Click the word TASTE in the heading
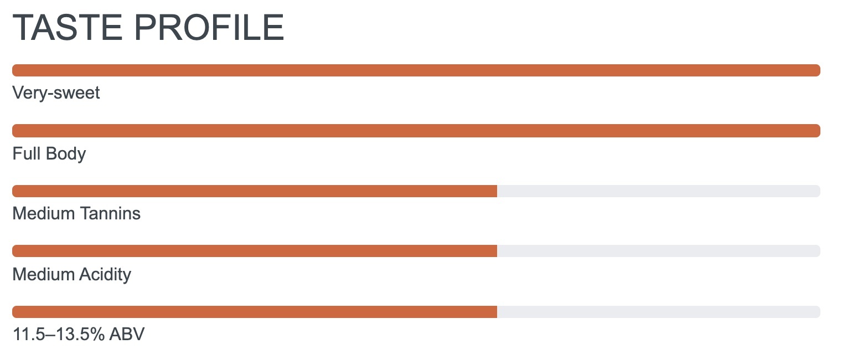Image resolution: width=868 pixels, height=354 pixels. 66,27
